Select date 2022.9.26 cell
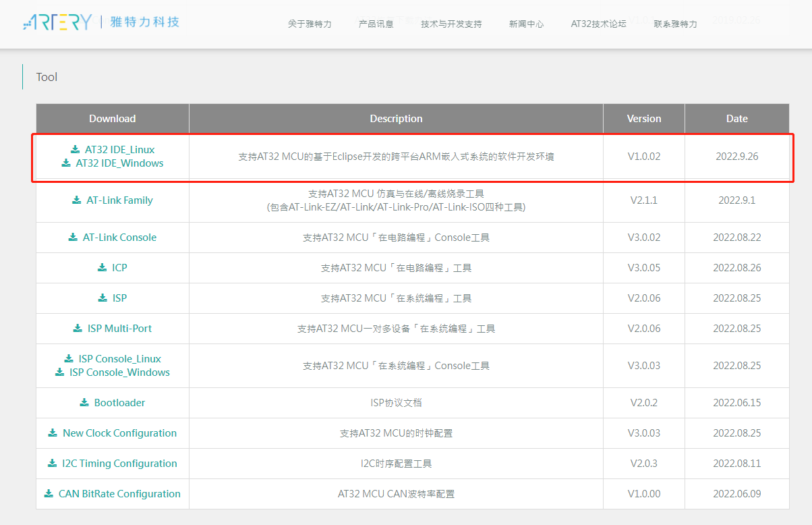Viewport: 812px width, 525px height. coord(737,156)
